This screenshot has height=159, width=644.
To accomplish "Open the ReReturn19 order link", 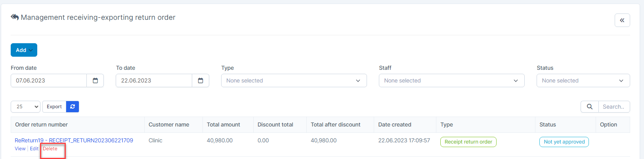I will click(x=74, y=140).
